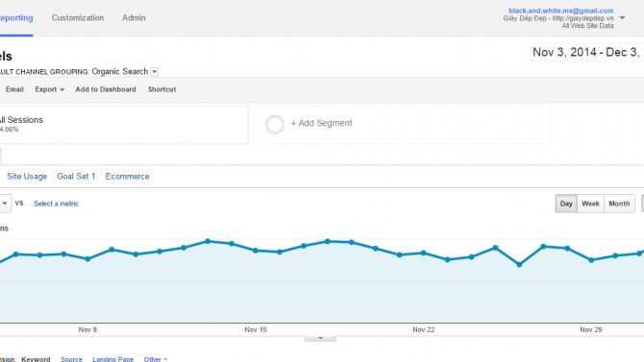Click the Nov 22 axis label
Screen dimensions: 644x362
click(424, 329)
